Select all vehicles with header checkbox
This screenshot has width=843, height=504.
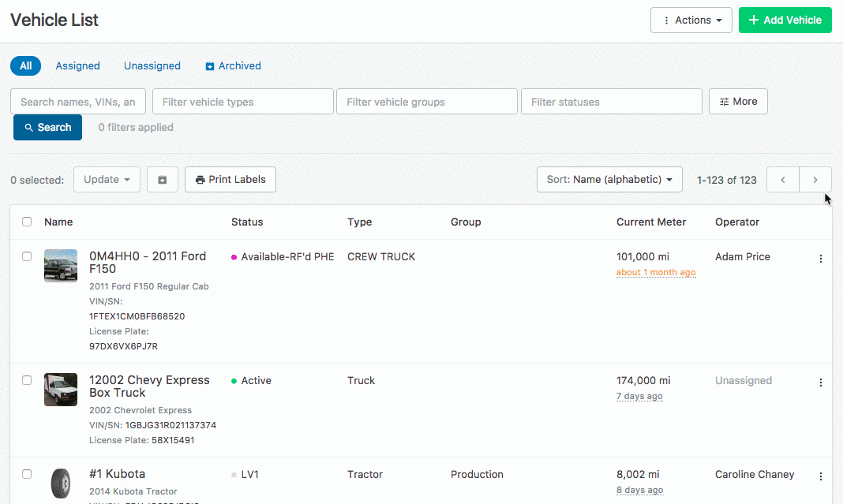tap(27, 222)
